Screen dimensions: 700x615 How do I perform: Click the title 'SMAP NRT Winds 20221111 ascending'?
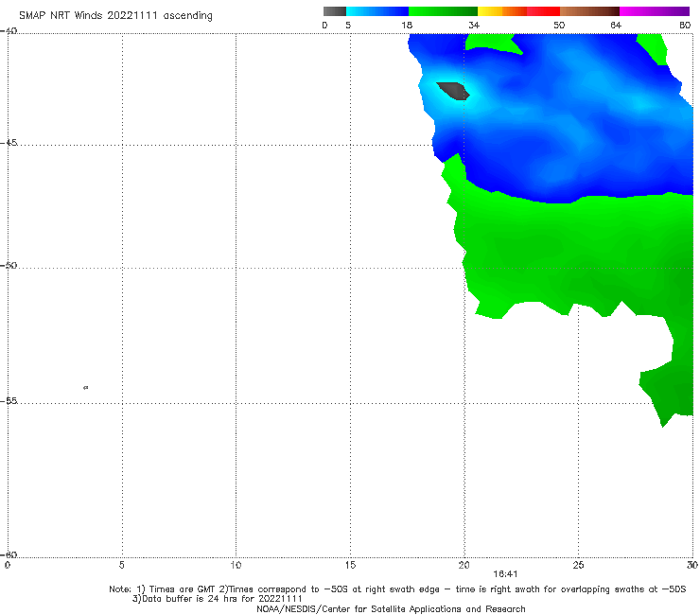115,16
